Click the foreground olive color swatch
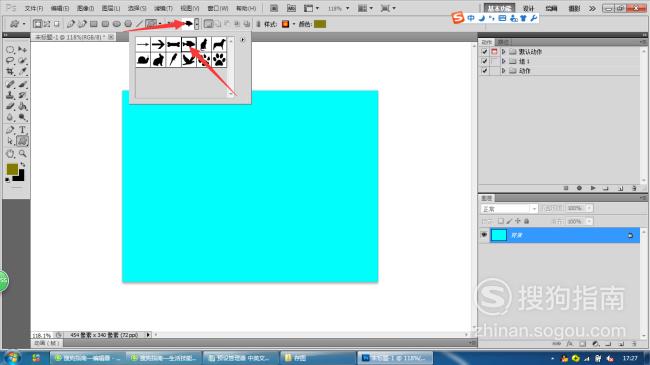Screen dimensions: 650x365 (12, 169)
